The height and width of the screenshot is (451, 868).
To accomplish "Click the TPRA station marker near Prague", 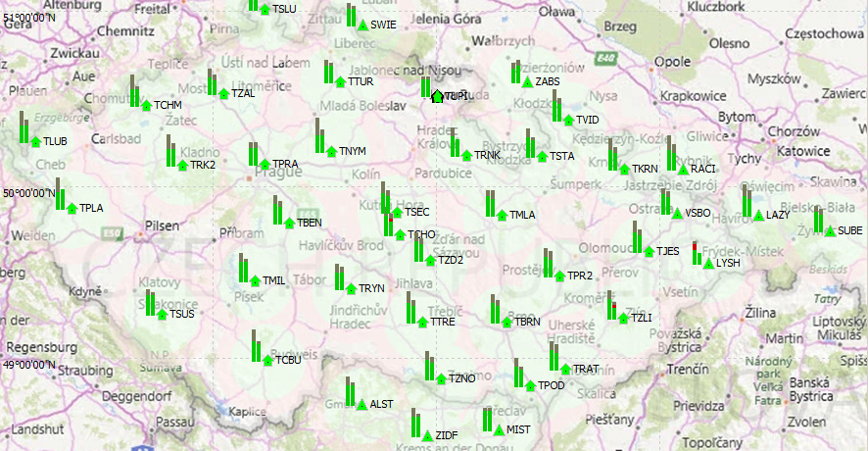I will click(x=265, y=165).
